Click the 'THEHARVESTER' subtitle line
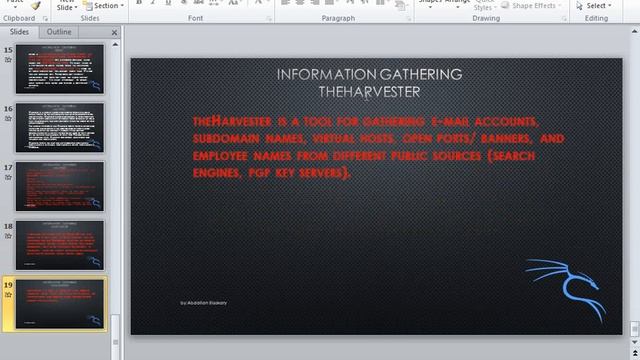 pyautogui.click(x=369, y=92)
